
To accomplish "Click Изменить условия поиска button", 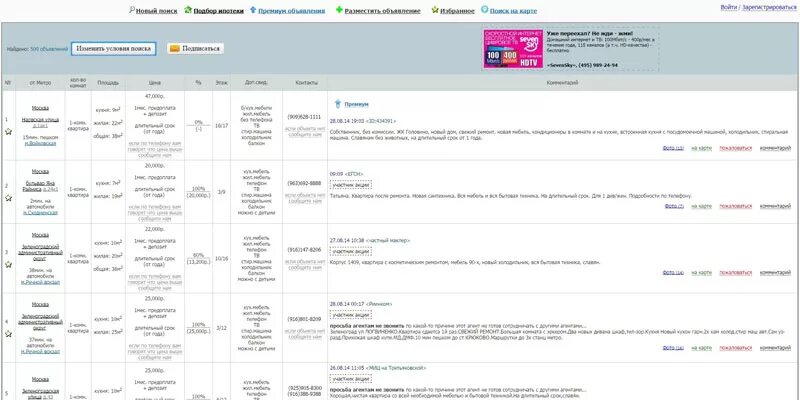I will pos(113,48).
